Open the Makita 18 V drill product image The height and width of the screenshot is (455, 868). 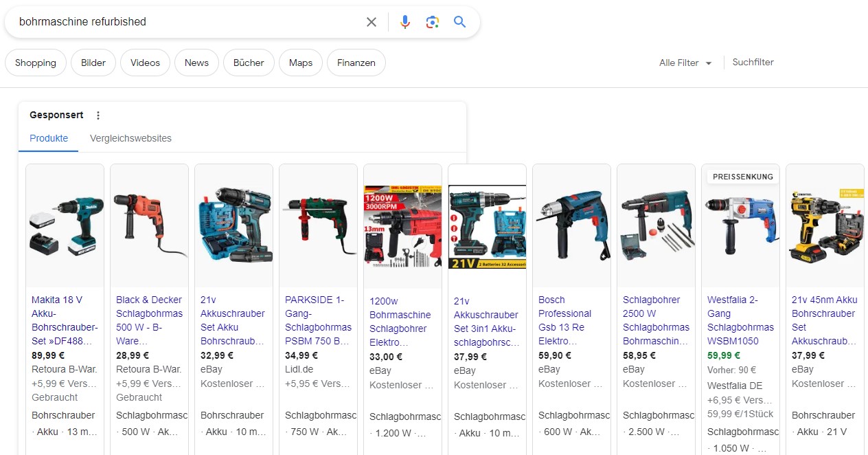tap(65, 225)
